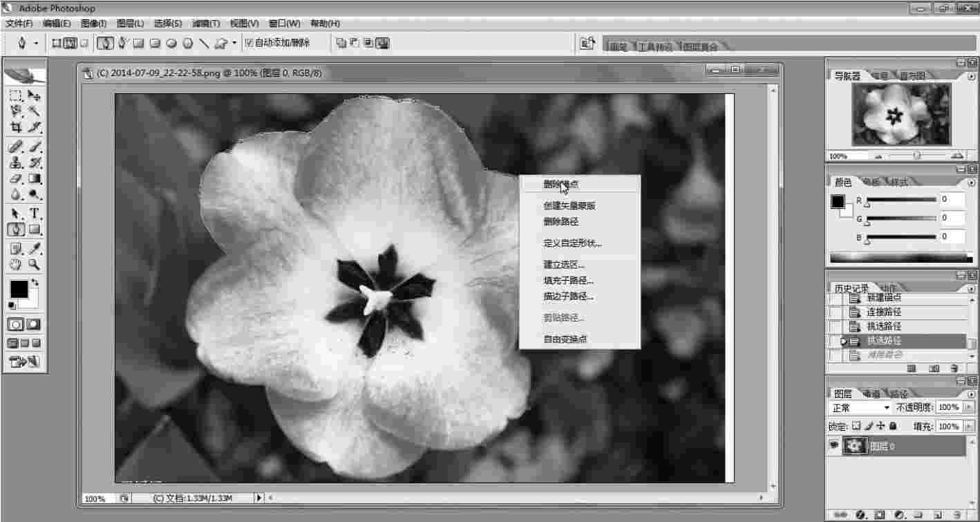Click the R color slider

click(901, 201)
